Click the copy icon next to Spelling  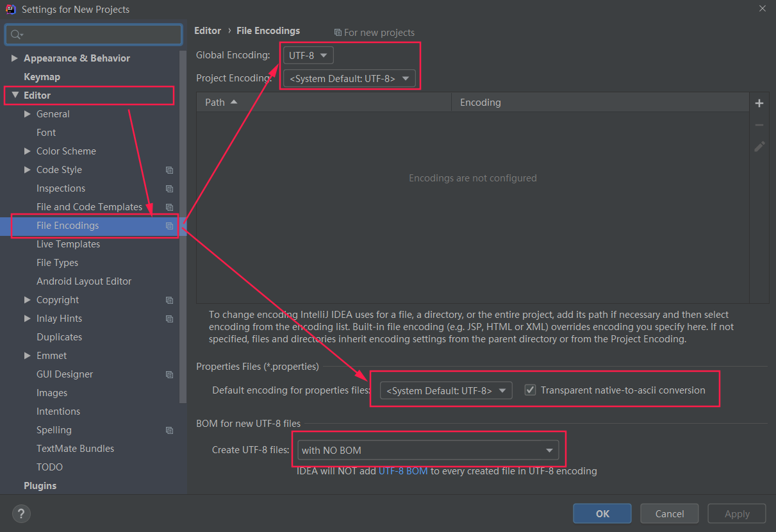click(x=169, y=430)
